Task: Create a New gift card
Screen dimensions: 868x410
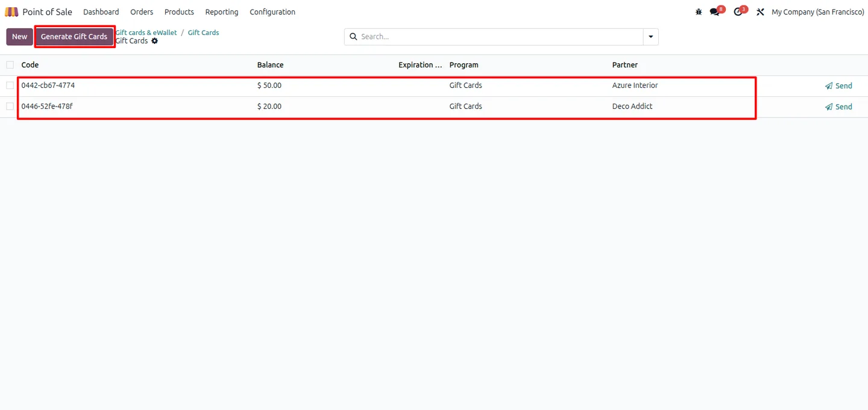Action: [x=20, y=37]
